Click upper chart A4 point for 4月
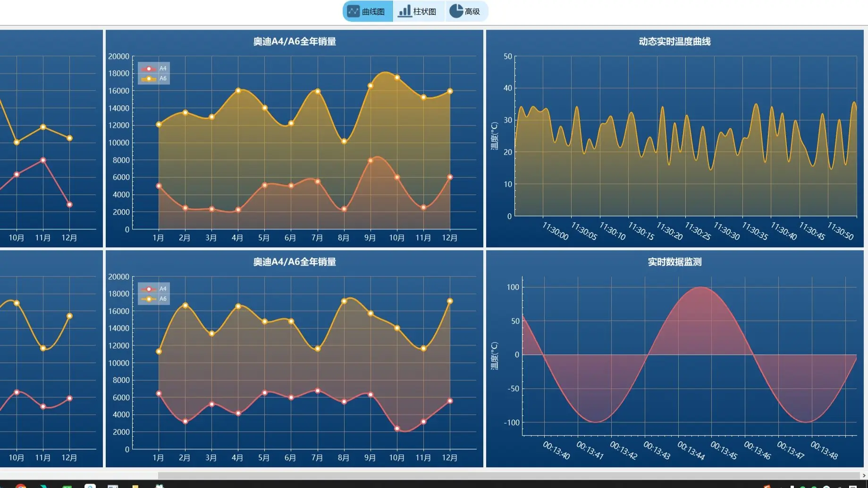 [238, 210]
